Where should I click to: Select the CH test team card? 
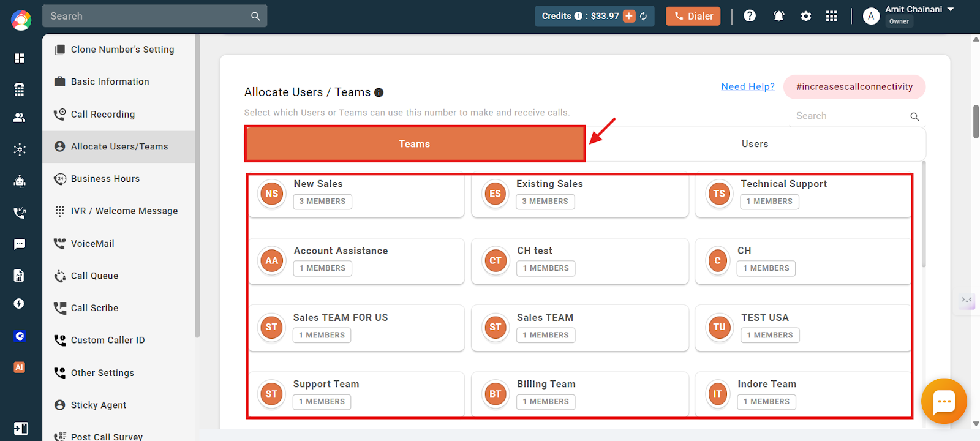coord(580,261)
